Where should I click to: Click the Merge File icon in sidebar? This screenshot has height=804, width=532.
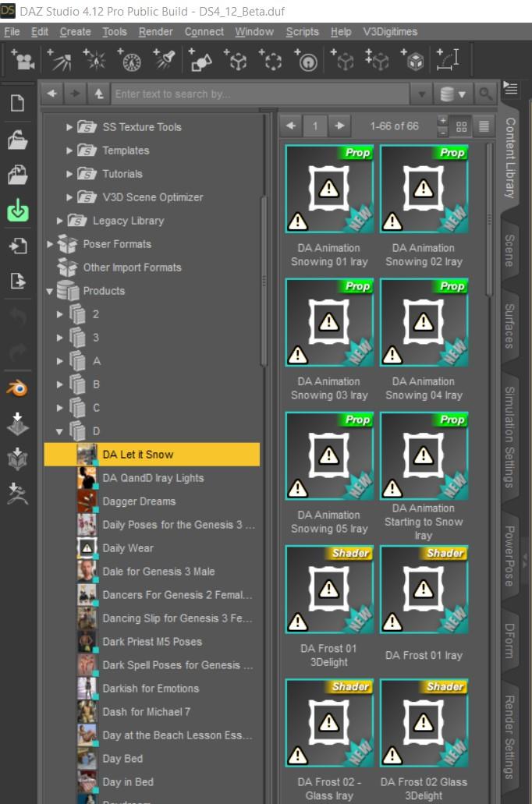coord(17,175)
